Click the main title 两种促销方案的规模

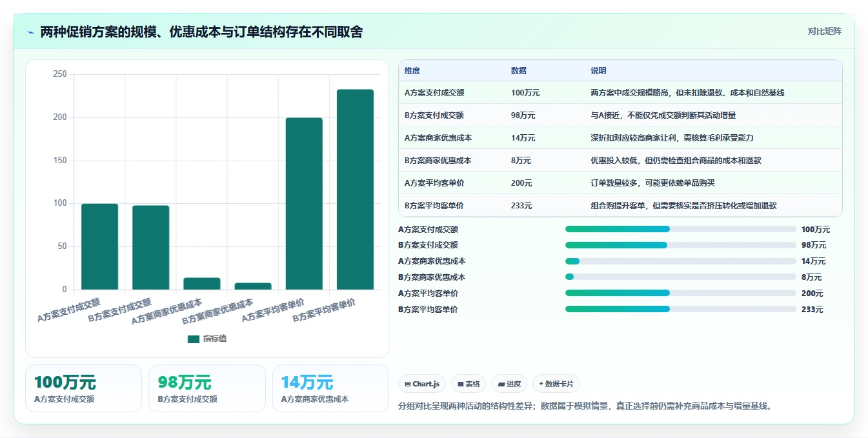tap(201, 32)
